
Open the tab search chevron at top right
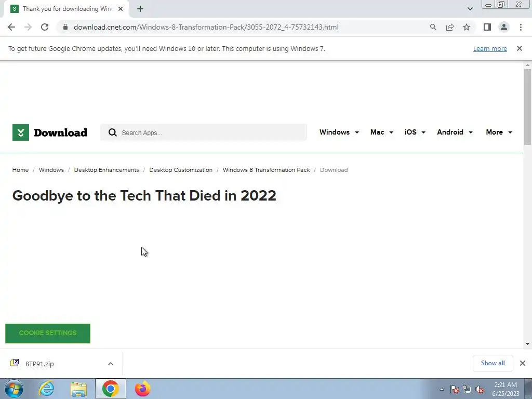tap(470, 9)
